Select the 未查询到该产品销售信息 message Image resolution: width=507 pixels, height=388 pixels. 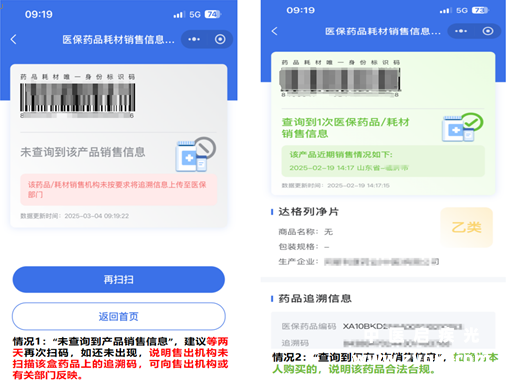pyautogui.click(x=83, y=152)
